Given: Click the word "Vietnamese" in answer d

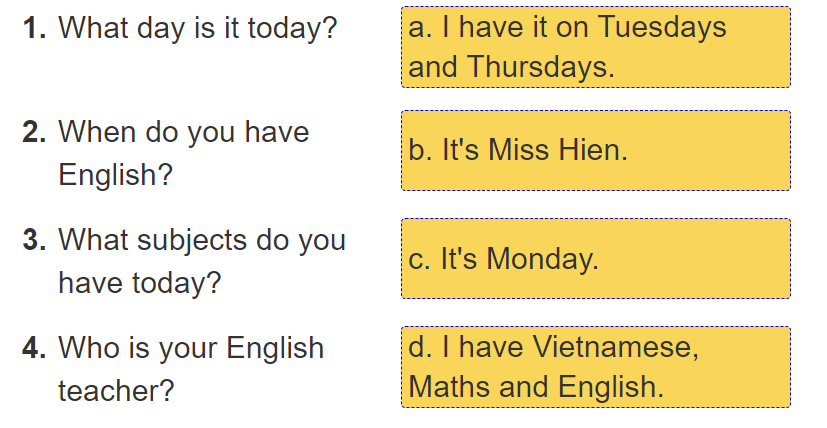Looking at the screenshot, I should [611, 347].
